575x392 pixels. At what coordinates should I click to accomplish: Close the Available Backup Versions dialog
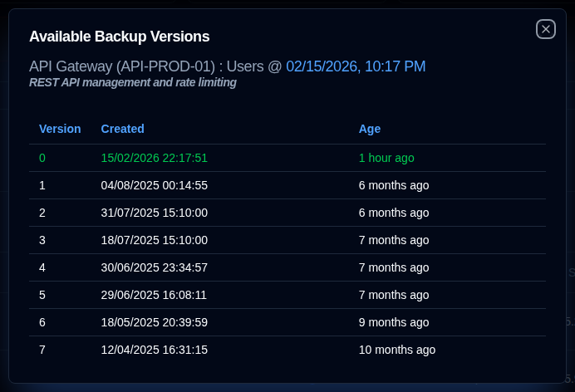(546, 29)
